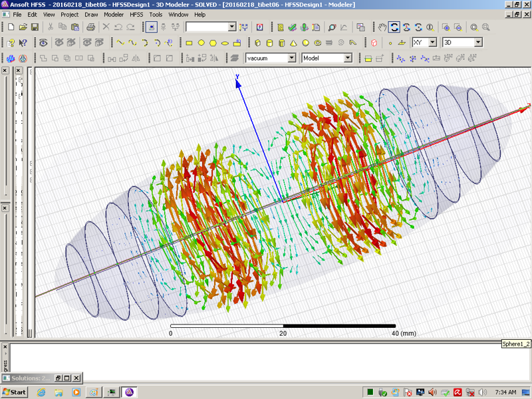Open the Modeler menu

[x=113, y=14]
